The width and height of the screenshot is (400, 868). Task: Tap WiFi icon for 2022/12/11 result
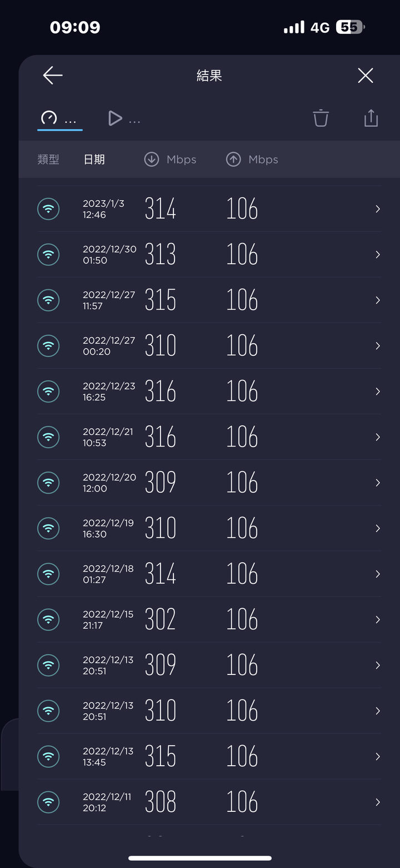[48, 801]
